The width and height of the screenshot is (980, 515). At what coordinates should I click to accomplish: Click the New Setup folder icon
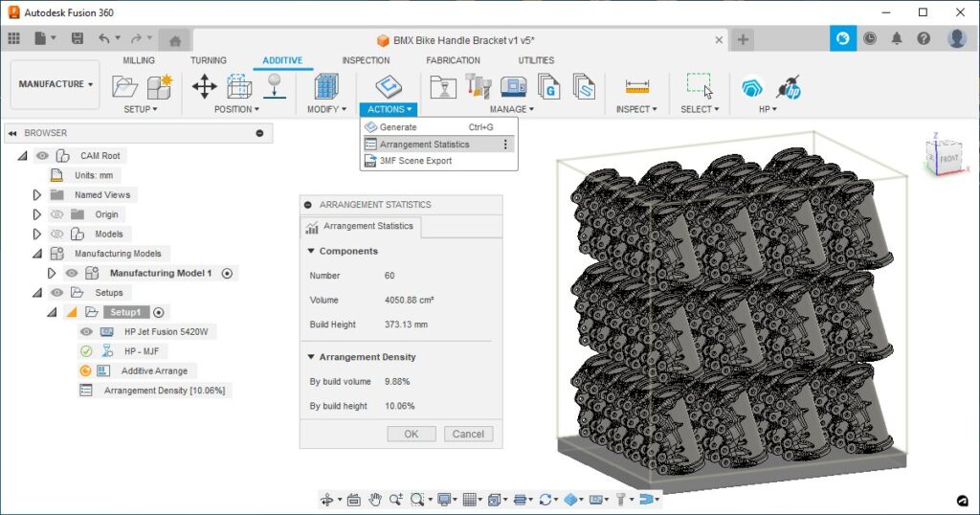point(125,87)
